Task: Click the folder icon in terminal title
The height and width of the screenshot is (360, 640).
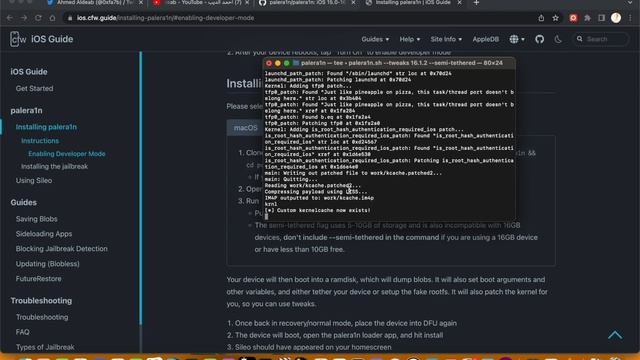Action: pos(296,63)
